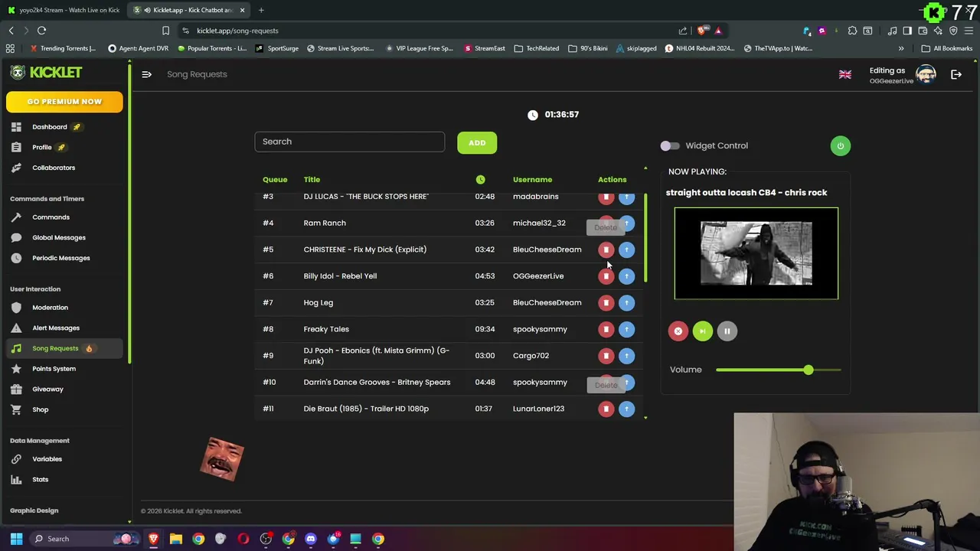Collapse the sidebar with hamburger icon

pyautogui.click(x=146, y=74)
